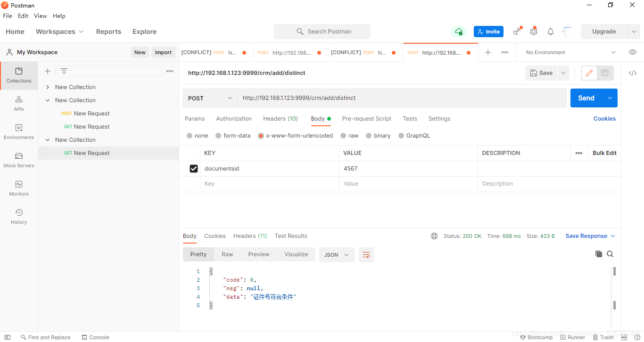Click the Search Postman field

click(x=322, y=32)
